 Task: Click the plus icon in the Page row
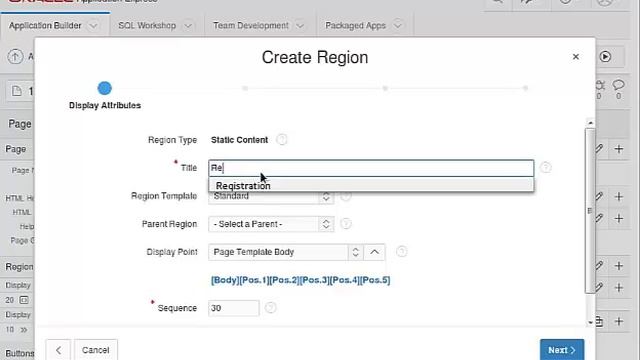[619, 149]
